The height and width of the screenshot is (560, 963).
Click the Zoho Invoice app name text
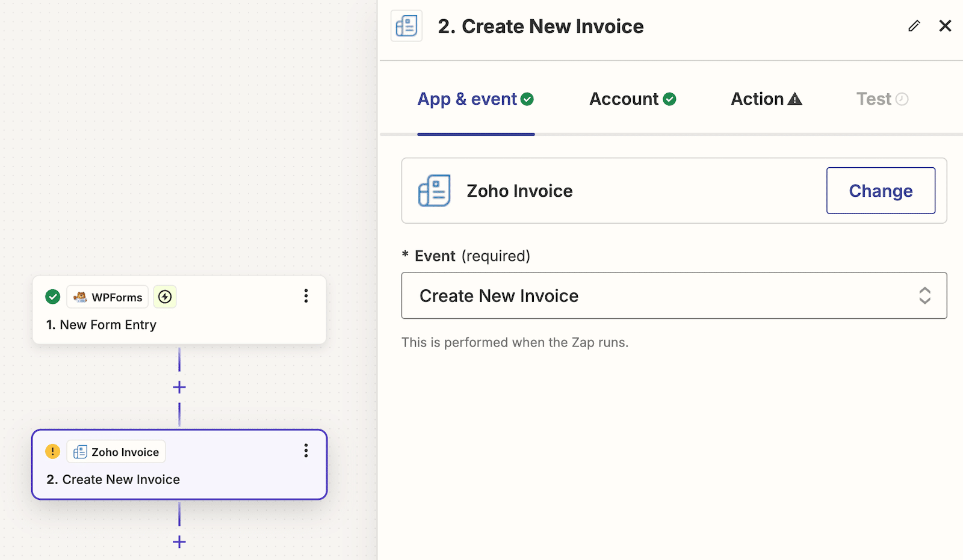click(519, 191)
